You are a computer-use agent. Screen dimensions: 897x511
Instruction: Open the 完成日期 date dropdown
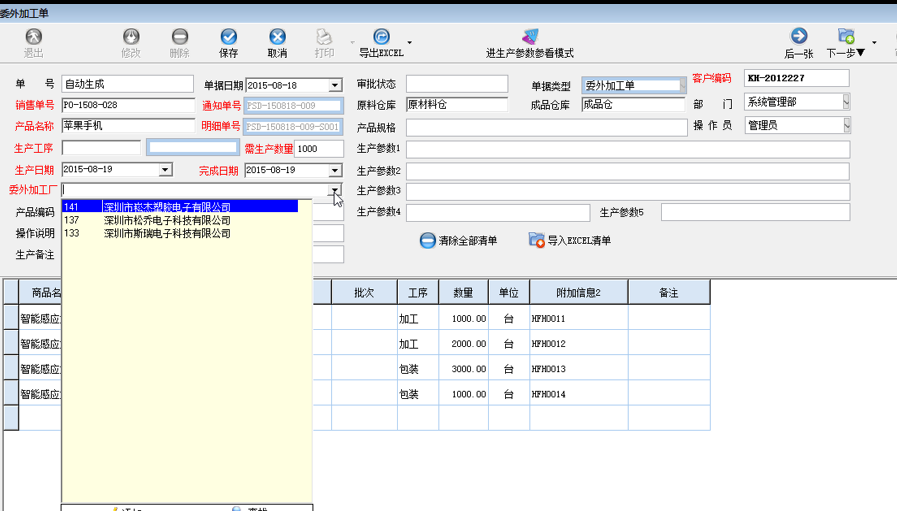click(x=335, y=170)
